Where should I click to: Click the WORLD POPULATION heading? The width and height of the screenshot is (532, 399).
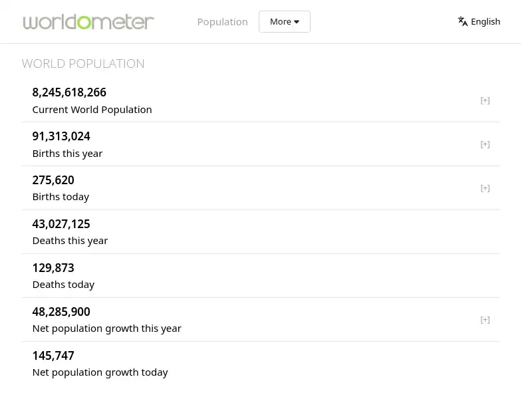tap(83, 64)
